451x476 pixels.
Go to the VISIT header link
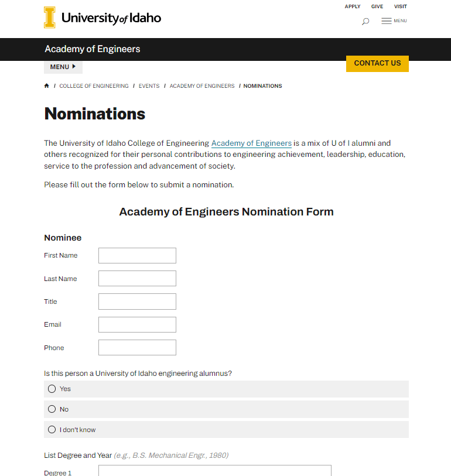(401, 7)
